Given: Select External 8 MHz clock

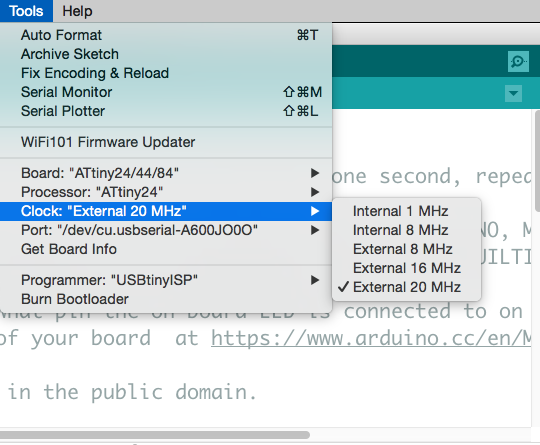Looking at the screenshot, I should [406, 249].
